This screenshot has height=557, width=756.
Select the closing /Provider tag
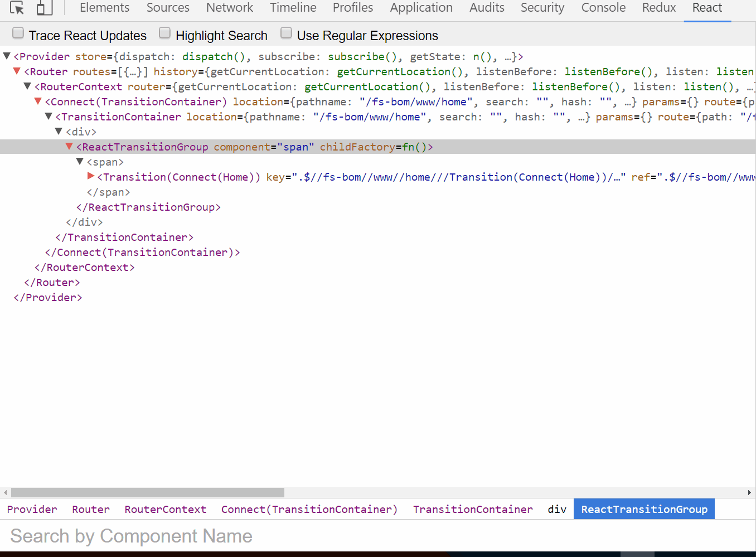[48, 297]
